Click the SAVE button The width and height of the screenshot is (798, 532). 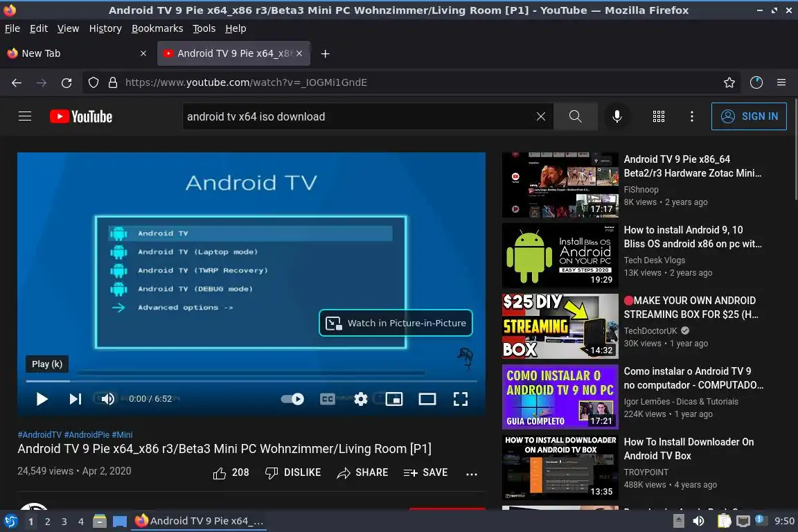click(425, 473)
